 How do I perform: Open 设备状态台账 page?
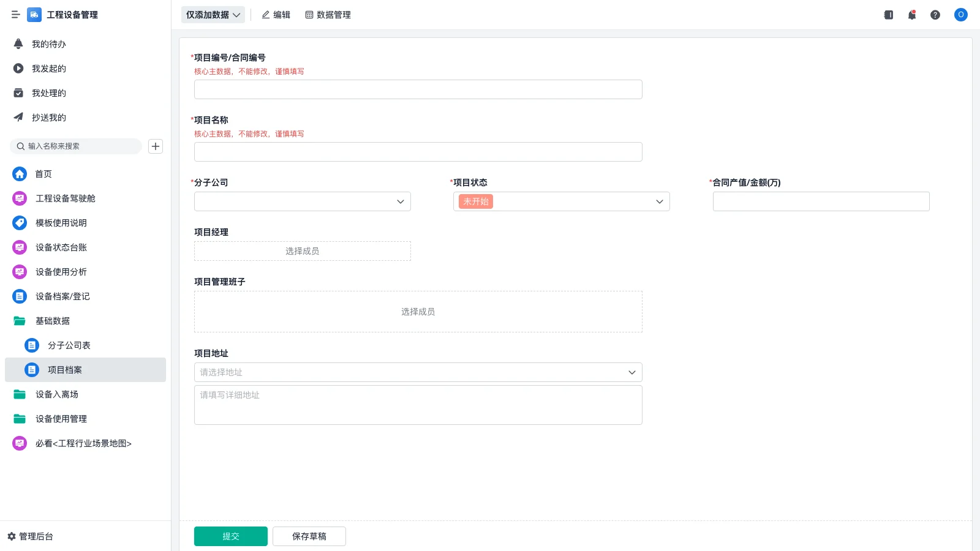click(x=61, y=247)
